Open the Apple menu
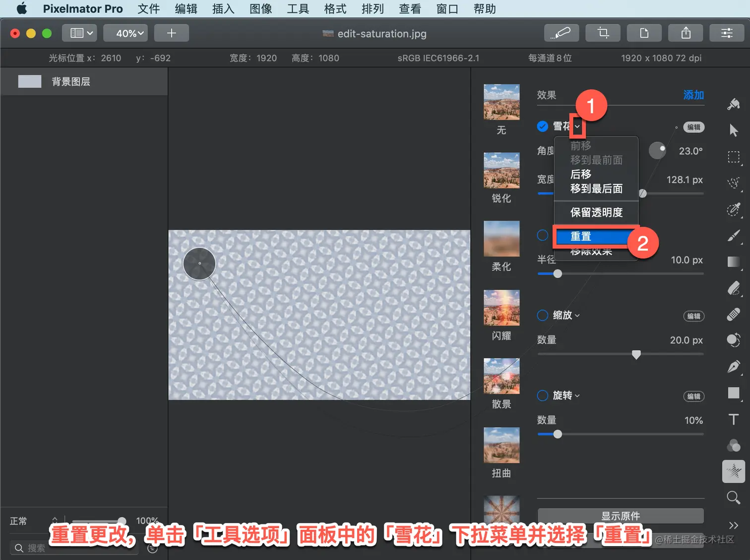Image resolution: width=750 pixels, height=560 pixels. tap(22, 9)
